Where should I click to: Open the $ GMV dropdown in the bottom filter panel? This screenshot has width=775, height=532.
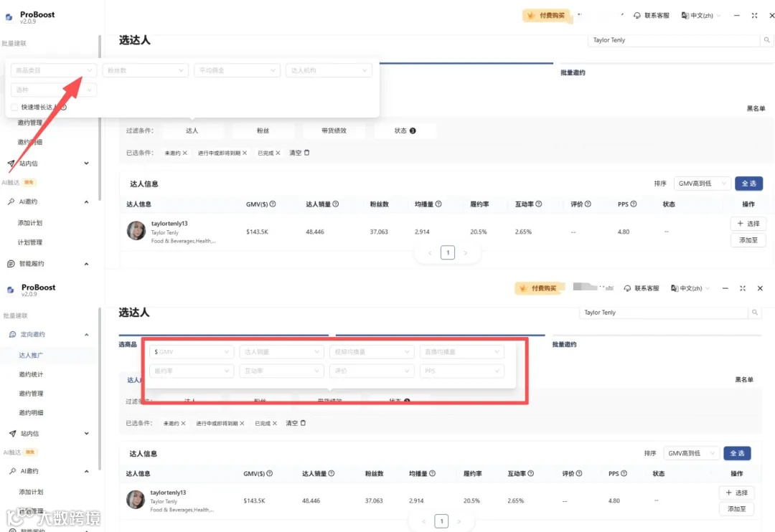point(192,352)
